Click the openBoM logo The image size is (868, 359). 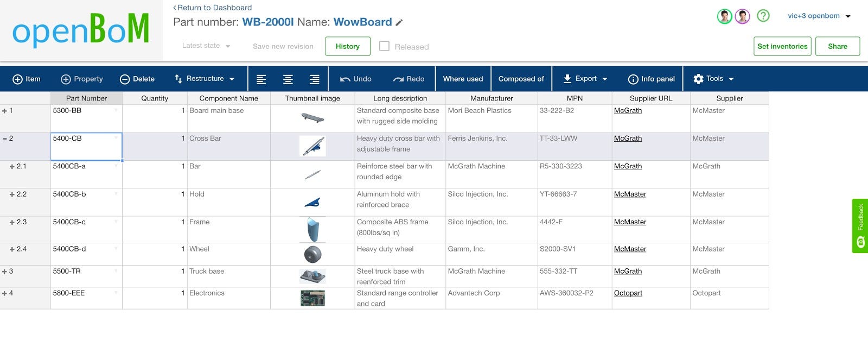coord(81,30)
